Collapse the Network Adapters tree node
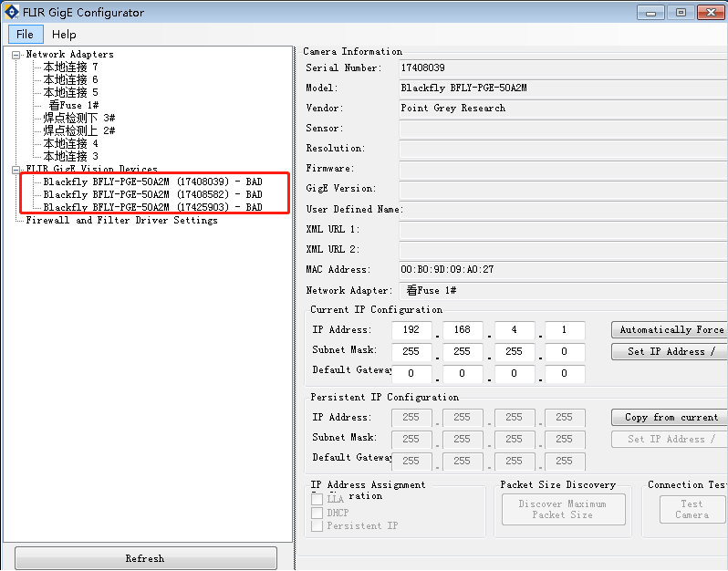The width and height of the screenshot is (728, 571). pyautogui.click(x=16, y=55)
